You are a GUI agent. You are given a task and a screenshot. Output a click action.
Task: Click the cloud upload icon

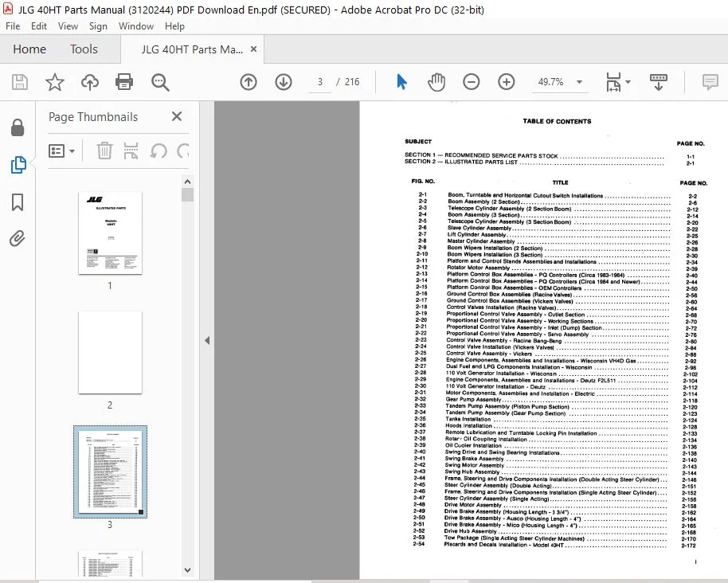[90, 82]
